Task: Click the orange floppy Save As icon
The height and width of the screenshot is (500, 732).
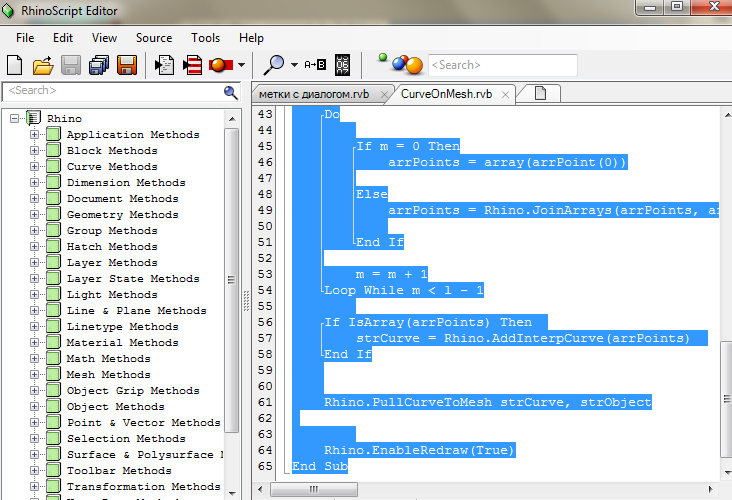Action: pyautogui.click(x=127, y=65)
